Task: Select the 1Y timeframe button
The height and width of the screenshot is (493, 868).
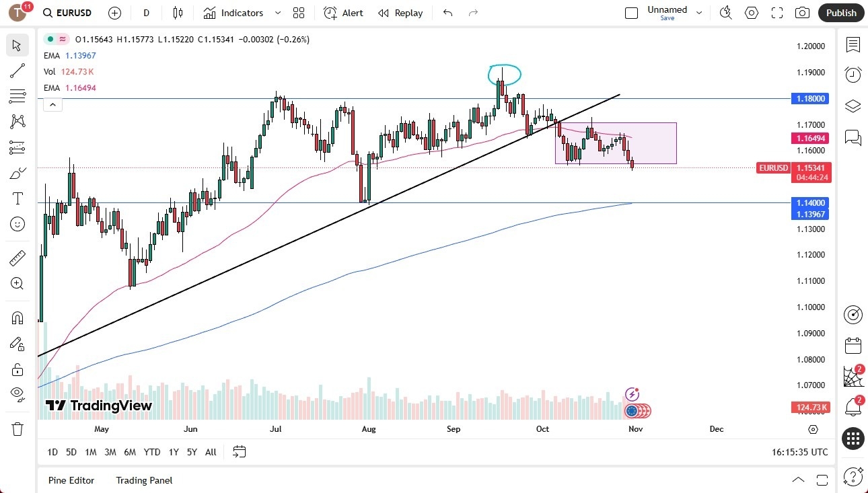Action: [173, 452]
